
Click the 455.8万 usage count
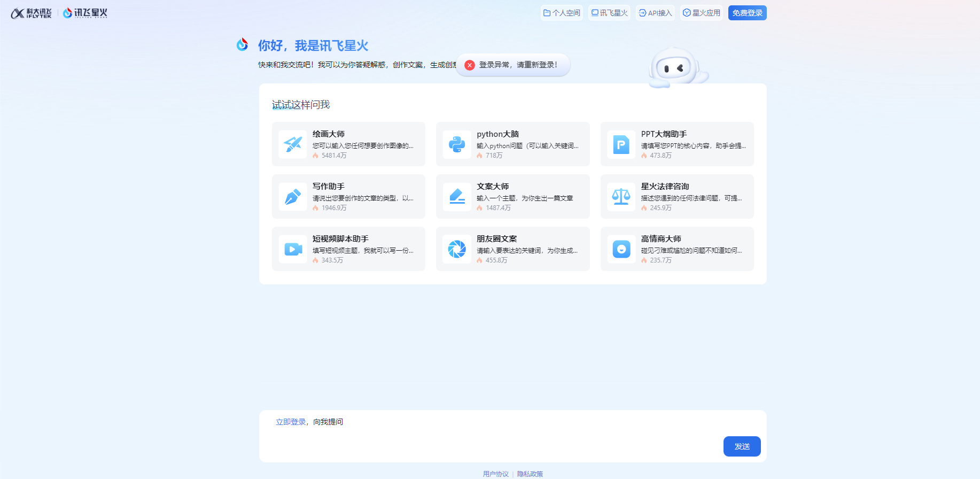496,260
